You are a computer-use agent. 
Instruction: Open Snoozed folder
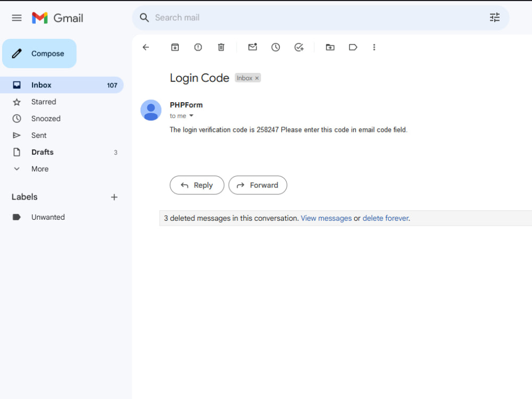pos(61,119)
